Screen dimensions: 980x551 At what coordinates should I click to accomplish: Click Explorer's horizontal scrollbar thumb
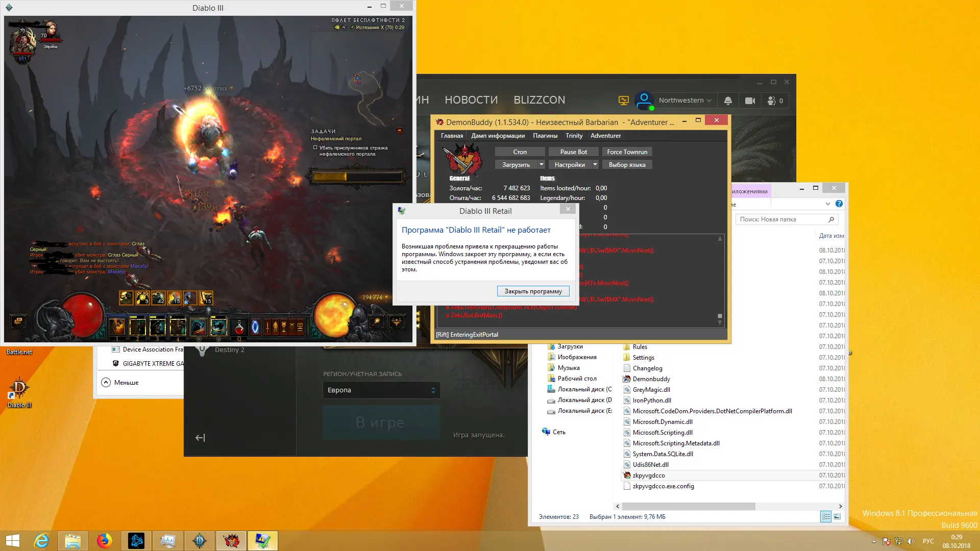point(688,506)
